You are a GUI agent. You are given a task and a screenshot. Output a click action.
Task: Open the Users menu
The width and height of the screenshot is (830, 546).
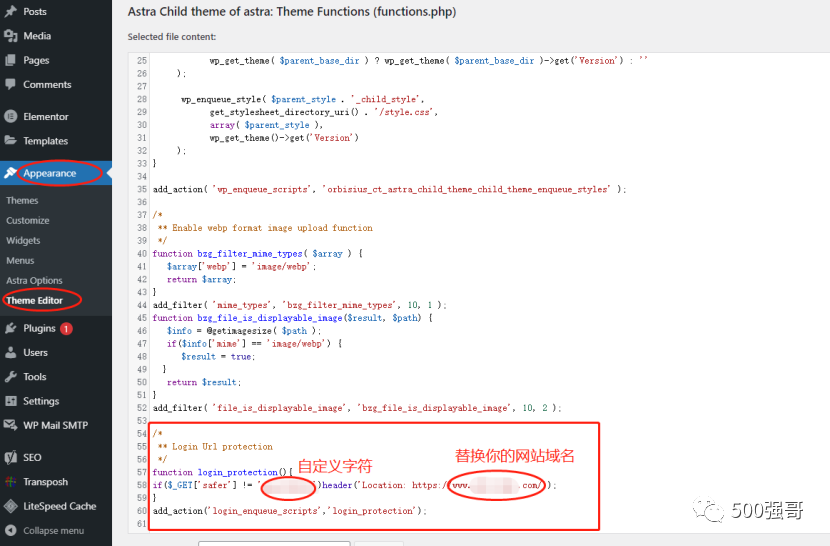(35, 353)
